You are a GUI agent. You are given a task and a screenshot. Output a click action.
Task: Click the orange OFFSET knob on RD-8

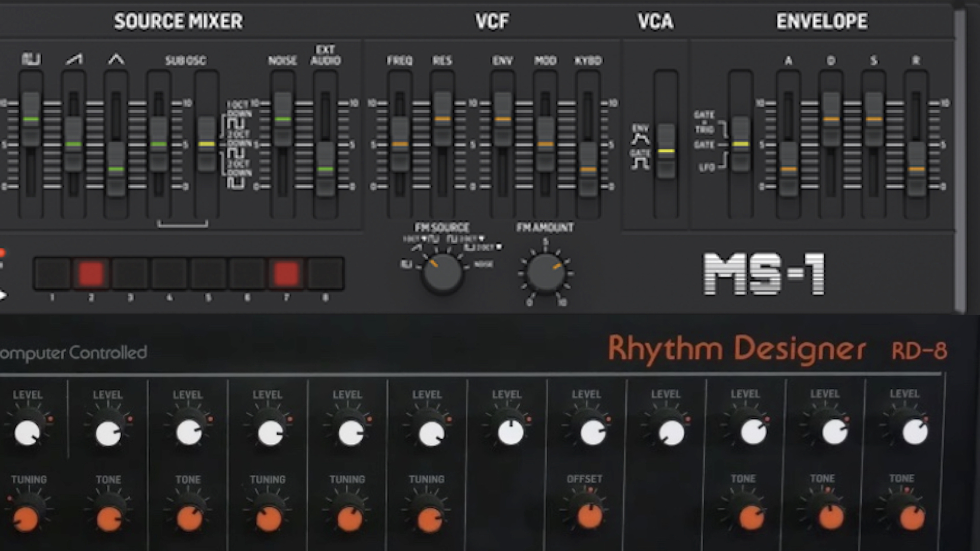pos(590,516)
